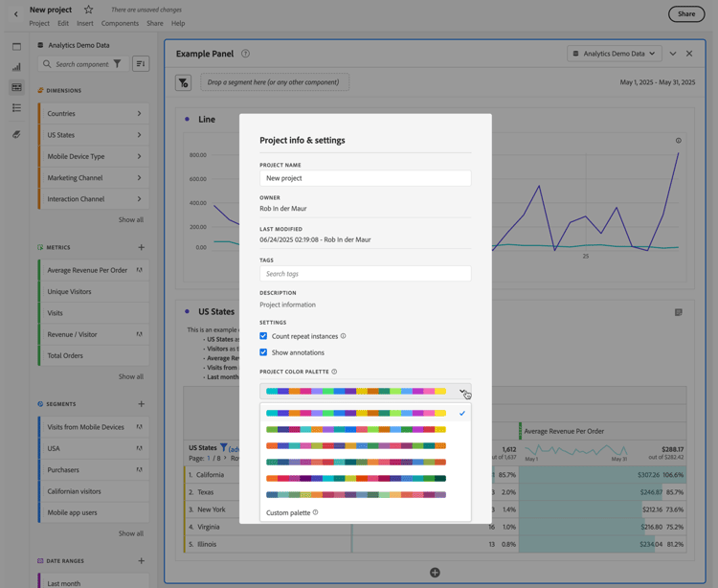Select the last color palette option

pos(366,494)
